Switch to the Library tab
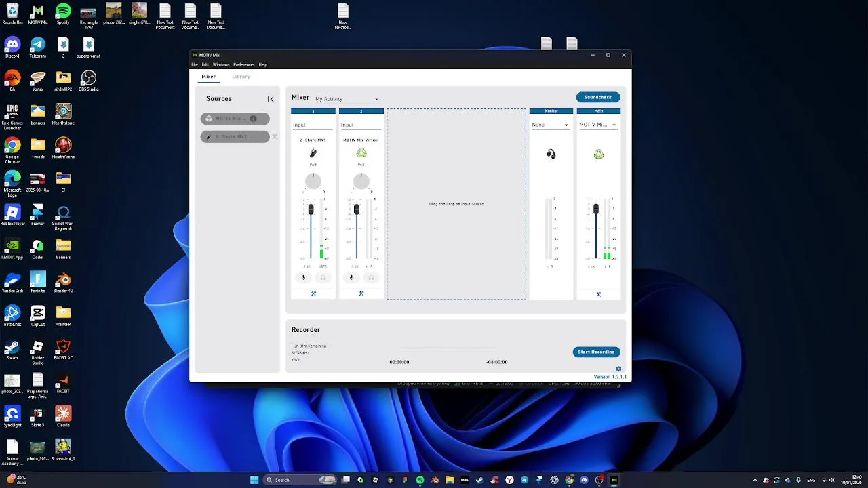 coord(241,77)
